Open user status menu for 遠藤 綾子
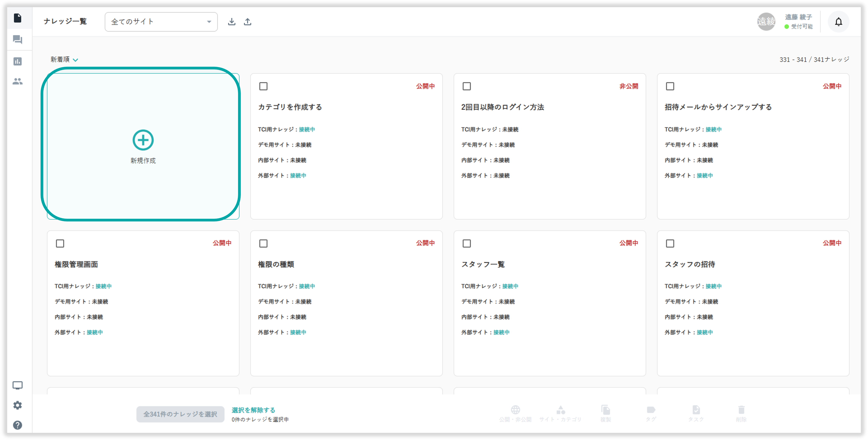 (798, 22)
